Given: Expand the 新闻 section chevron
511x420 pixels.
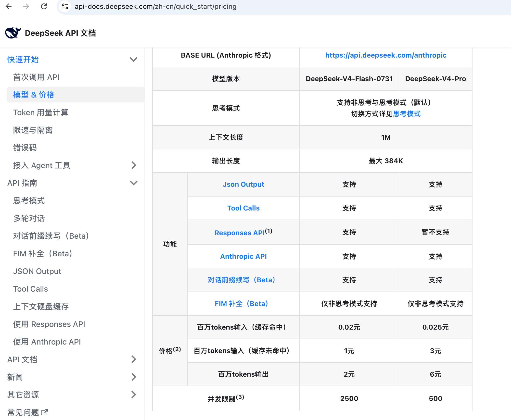Looking at the screenshot, I should point(133,377).
